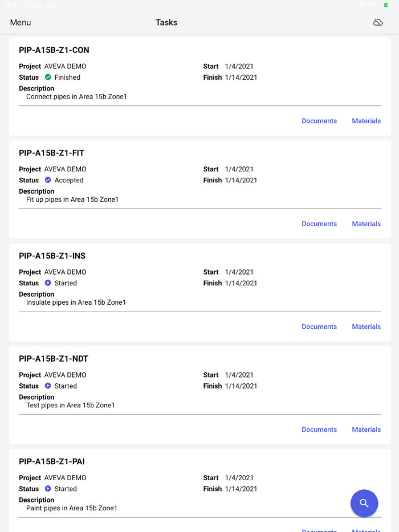View Materials for PIP-A15B-Z1-INS task
Screen dimensions: 399x532
(x=366, y=327)
